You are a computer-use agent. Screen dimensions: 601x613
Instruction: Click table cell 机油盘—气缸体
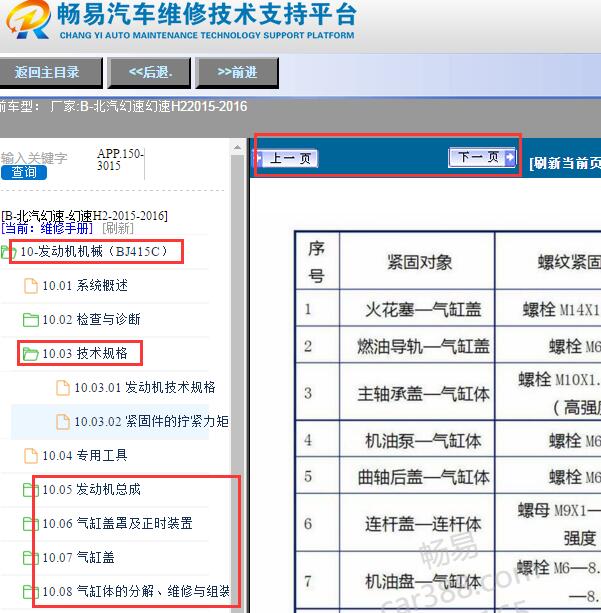pyautogui.click(x=417, y=581)
